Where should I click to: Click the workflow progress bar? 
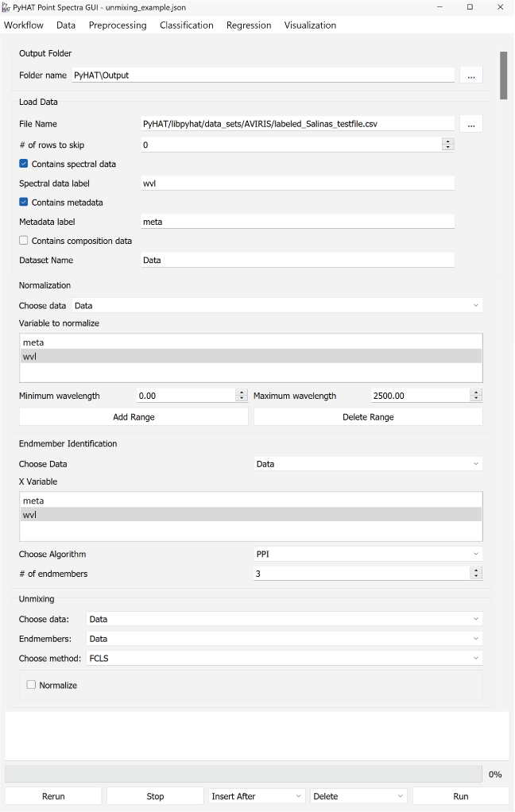coord(243,774)
